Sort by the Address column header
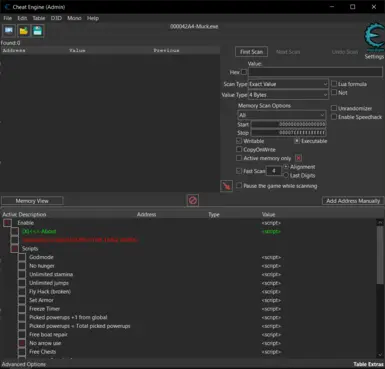This screenshot has width=385, height=369. [x=146, y=214]
